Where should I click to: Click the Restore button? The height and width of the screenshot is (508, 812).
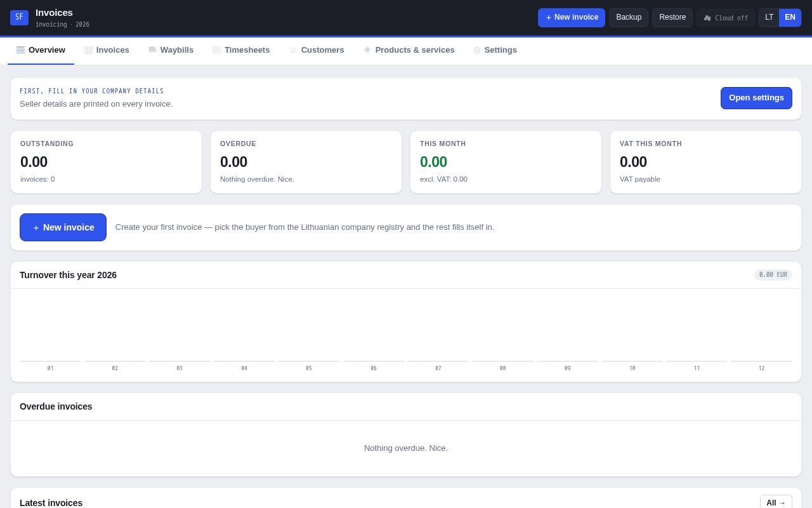pyautogui.click(x=672, y=18)
